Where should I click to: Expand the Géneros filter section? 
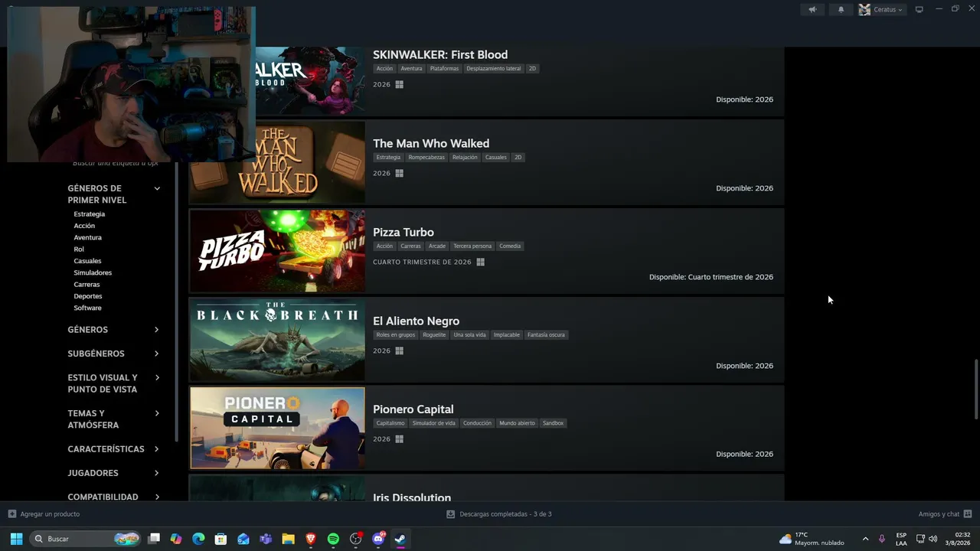pyautogui.click(x=113, y=330)
